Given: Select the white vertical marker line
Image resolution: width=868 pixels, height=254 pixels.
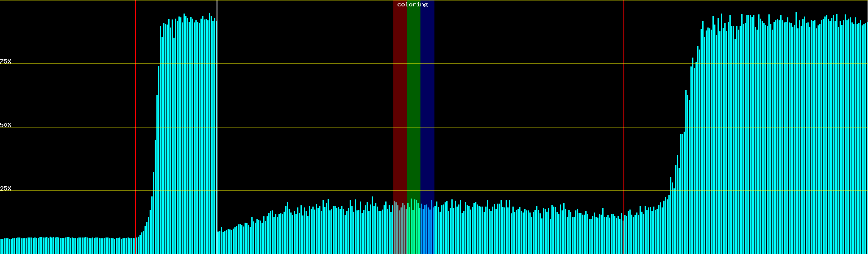Looking at the screenshot, I should [217, 106].
